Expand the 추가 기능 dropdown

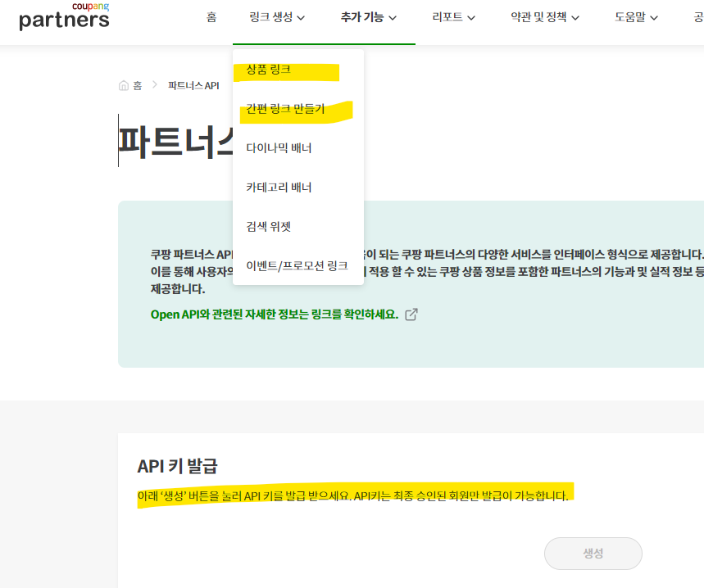(364, 16)
